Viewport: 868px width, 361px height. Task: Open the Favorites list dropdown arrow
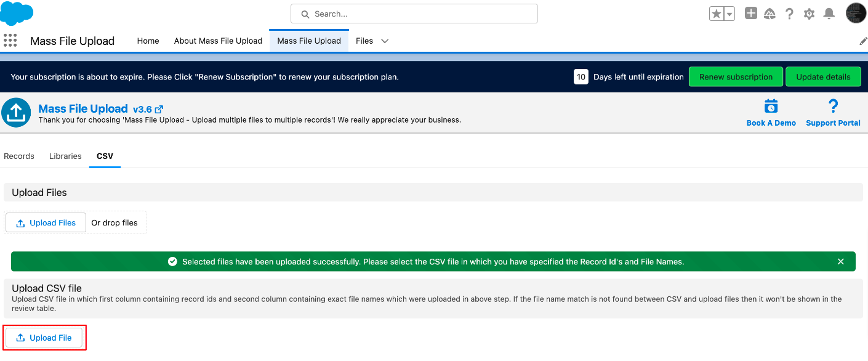(x=729, y=14)
